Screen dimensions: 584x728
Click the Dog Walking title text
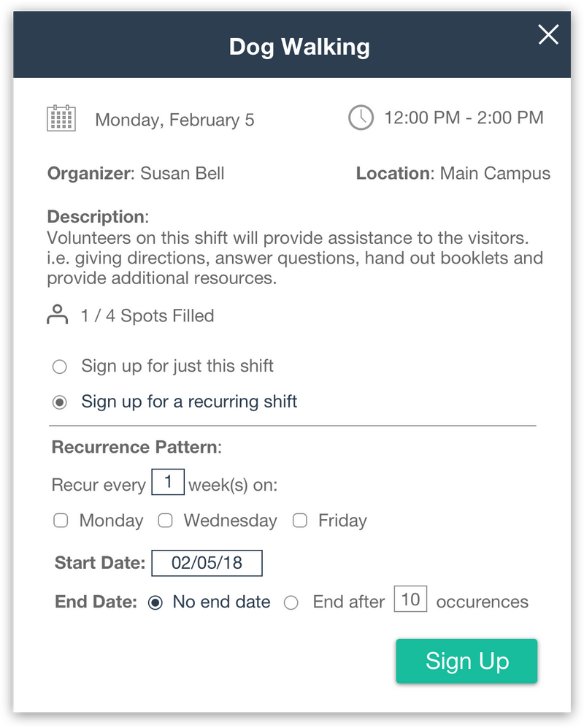(x=299, y=47)
